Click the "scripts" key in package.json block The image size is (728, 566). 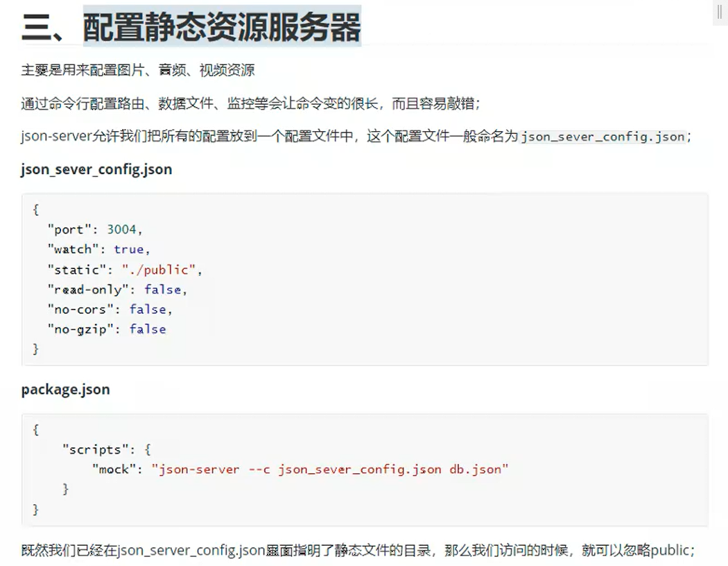pyautogui.click(x=92, y=449)
